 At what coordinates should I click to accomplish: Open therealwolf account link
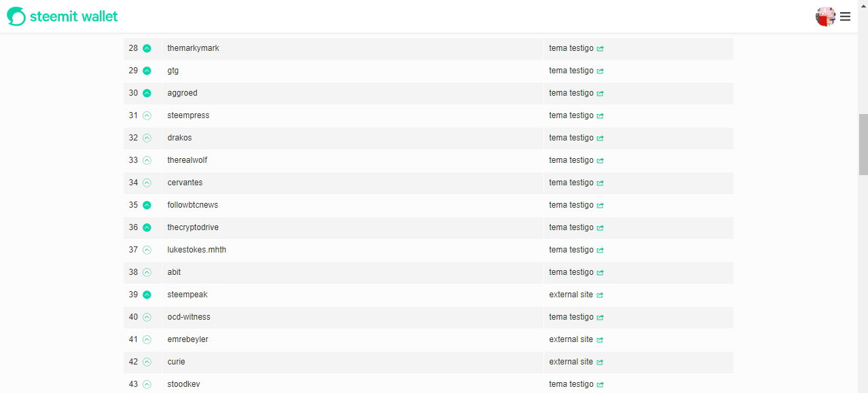[x=187, y=160]
